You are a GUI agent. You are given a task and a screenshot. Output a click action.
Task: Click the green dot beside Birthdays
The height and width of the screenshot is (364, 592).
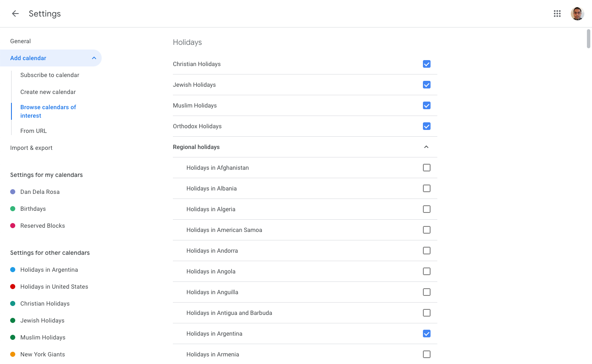pos(13,209)
